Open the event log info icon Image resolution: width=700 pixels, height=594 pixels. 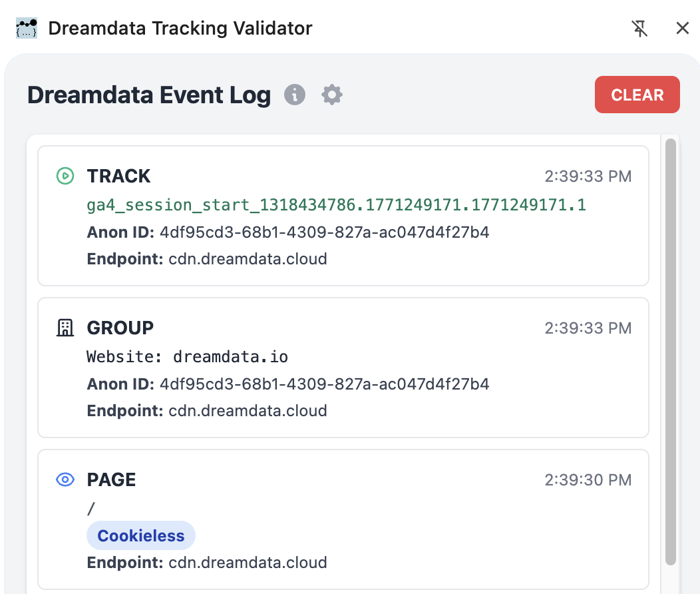tap(295, 95)
